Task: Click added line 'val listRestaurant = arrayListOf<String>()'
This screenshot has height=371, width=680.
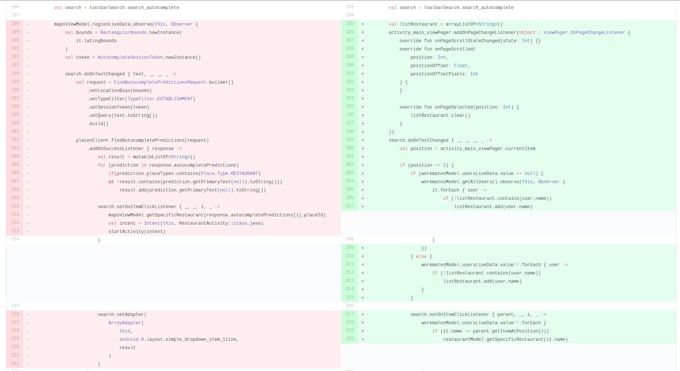Action: (x=446, y=24)
